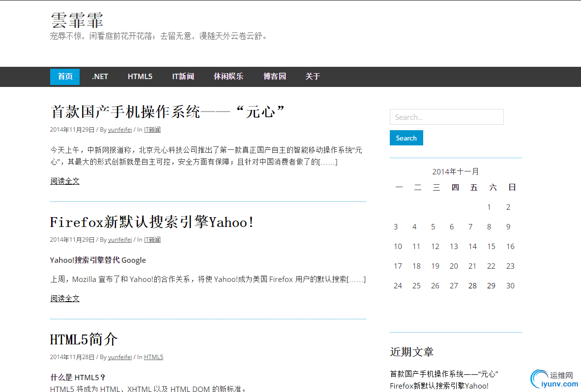This screenshot has height=392, width=581.
Task: Click author yunfeifei under the Firefox post
Action: tap(119, 240)
